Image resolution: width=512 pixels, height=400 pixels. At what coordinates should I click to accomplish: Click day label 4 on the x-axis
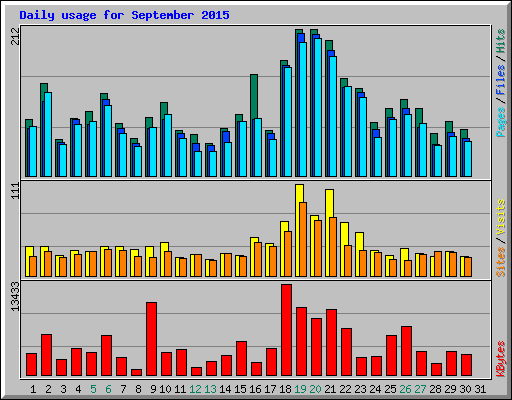[x=78, y=389]
